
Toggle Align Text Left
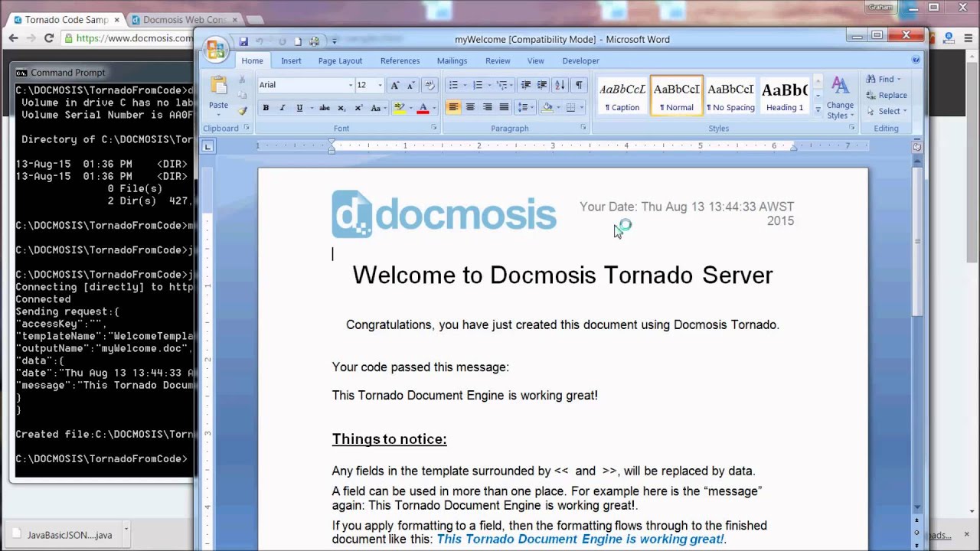453,108
